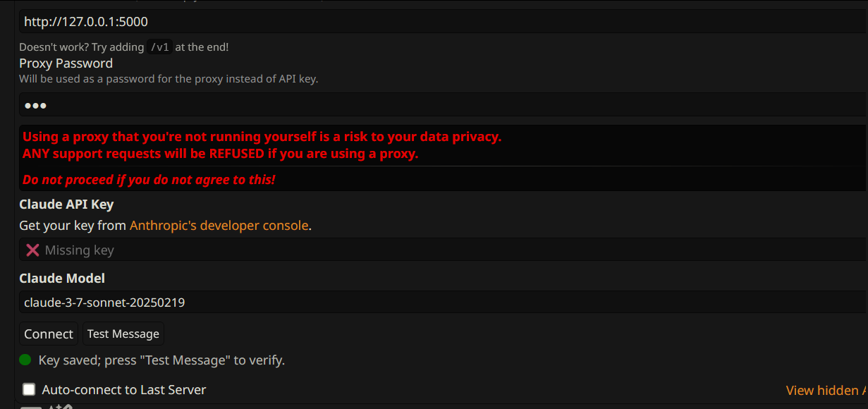This screenshot has height=409, width=868.
Task: Click the Claude Model heading
Action: pos(62,279)
